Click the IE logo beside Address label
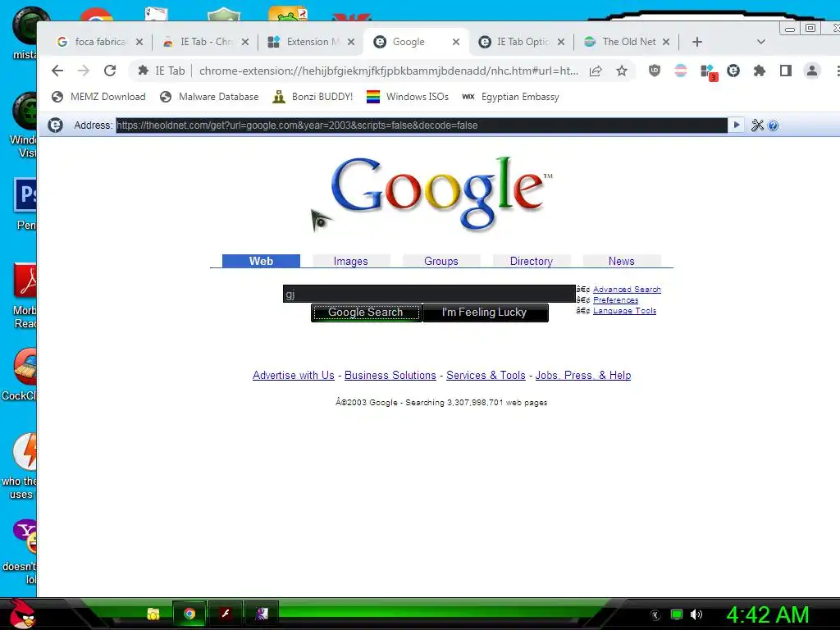 point(55,126)
